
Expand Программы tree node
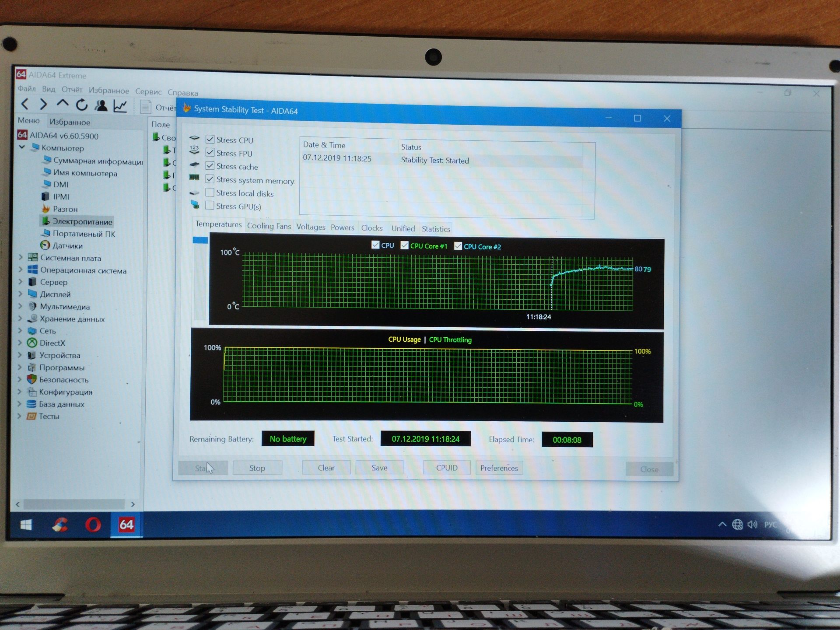(x=20, y=367)
